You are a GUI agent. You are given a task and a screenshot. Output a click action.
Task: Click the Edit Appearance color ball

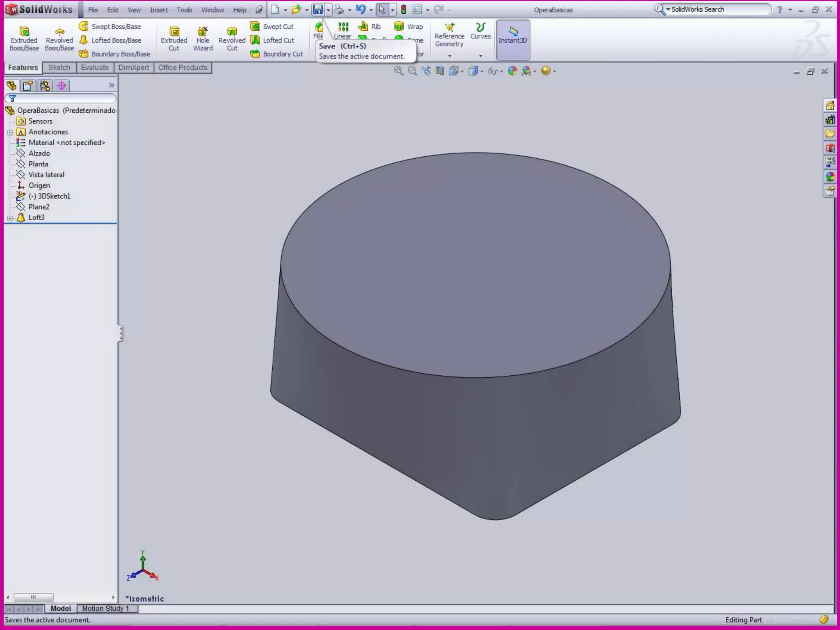512,71
